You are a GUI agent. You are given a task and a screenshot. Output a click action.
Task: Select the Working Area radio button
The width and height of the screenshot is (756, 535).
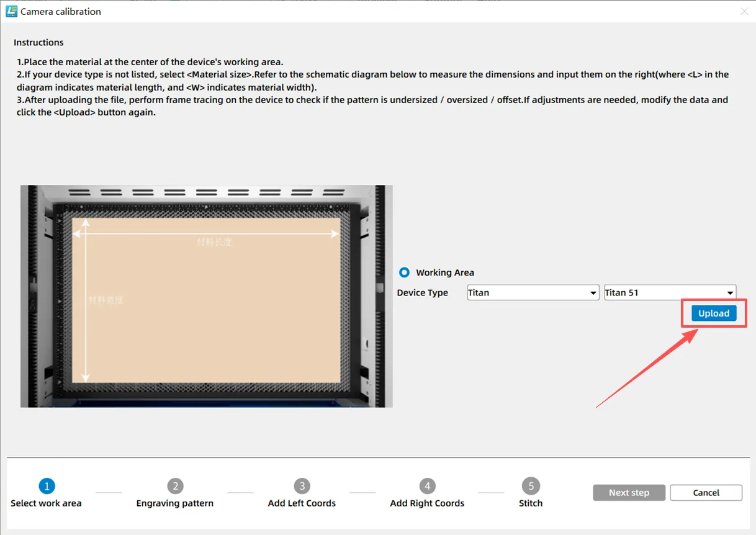tap(405, 272)
